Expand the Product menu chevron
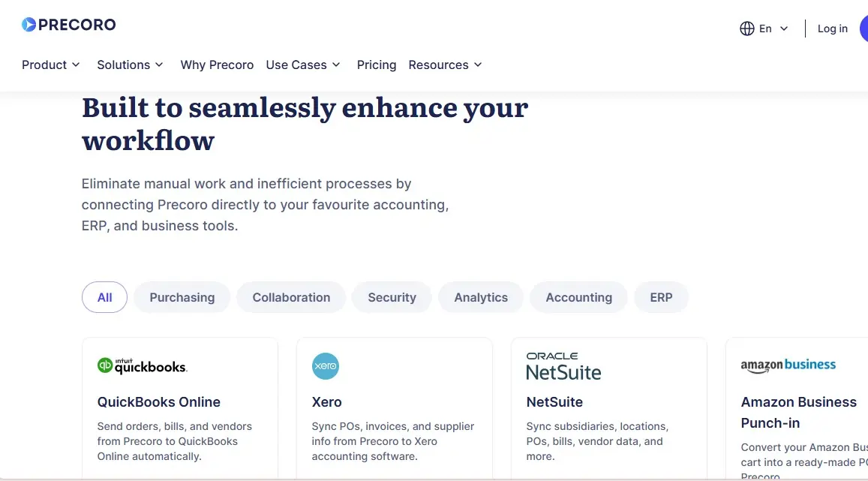Screen dimensions: 868x481 76,65
